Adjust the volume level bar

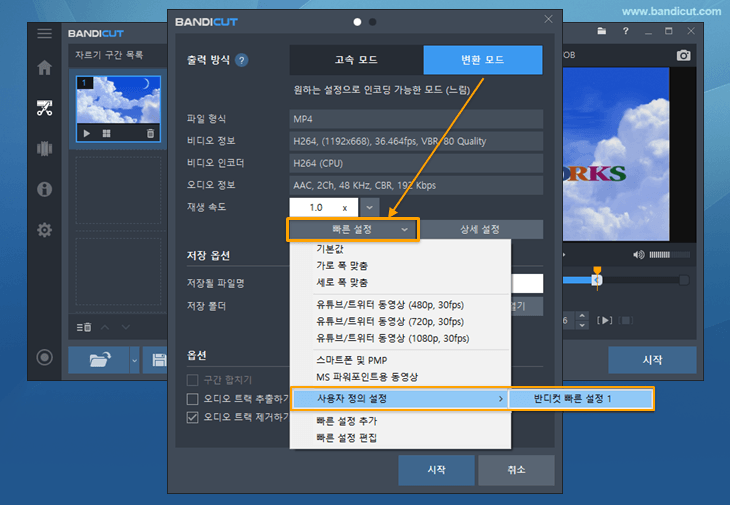669,255
